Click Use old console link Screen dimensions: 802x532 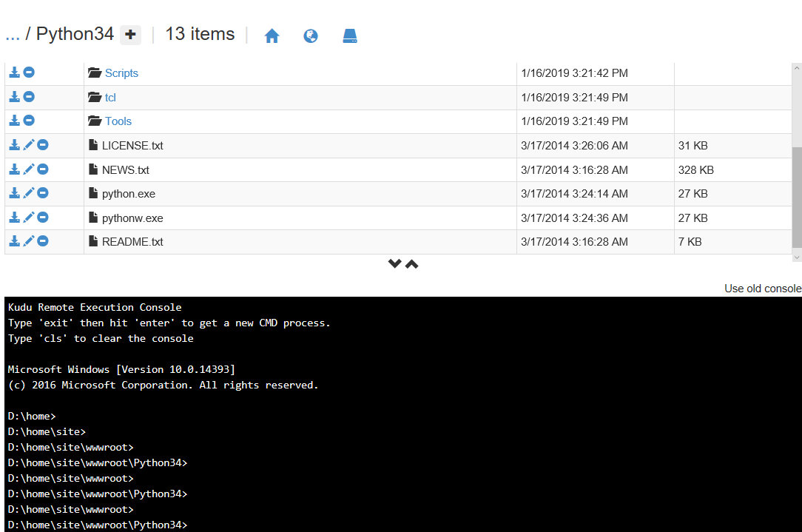point(762,289)
